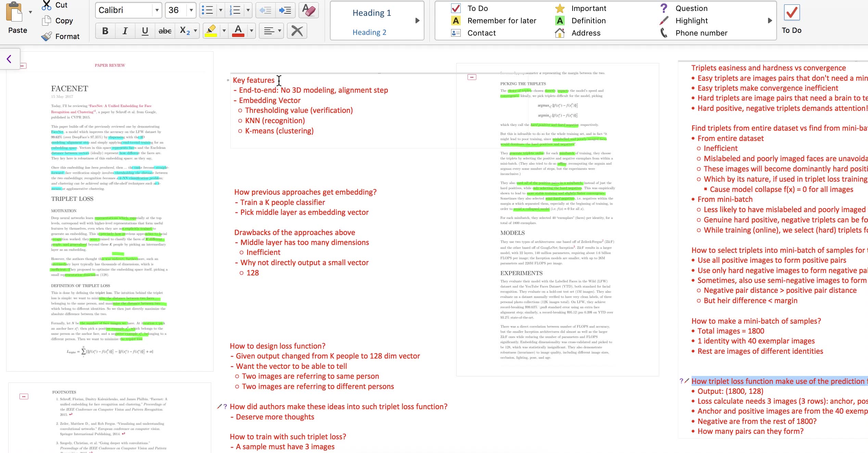868x453 pixels.
Task: Select the Heading 1 tab item
Action: [372, 13]
